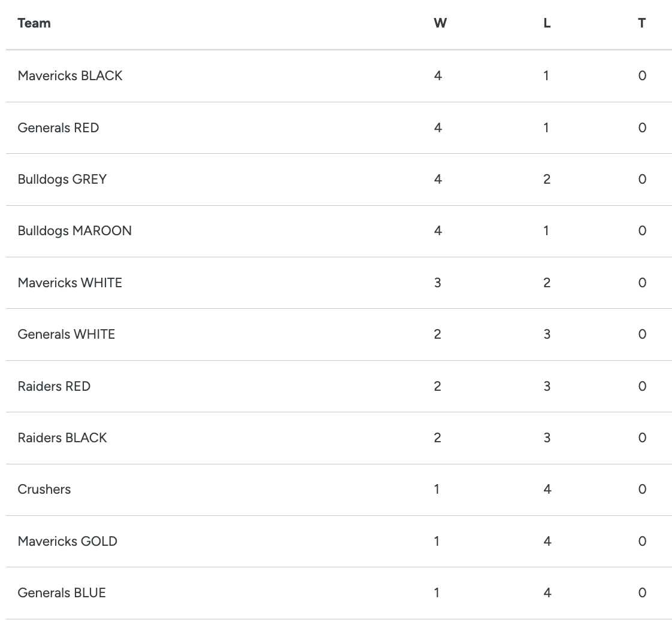Open the Generals WHITE team entry
Viewport: 672px width, 620px height.
pyautogui.click(x=66, y=334)
